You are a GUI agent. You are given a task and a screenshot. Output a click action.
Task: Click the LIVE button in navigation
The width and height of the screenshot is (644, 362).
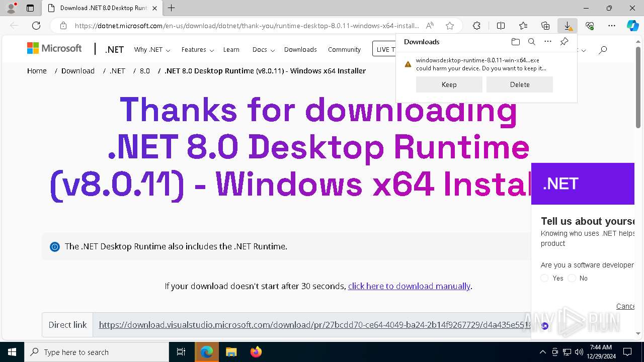(x=384, y=49)
